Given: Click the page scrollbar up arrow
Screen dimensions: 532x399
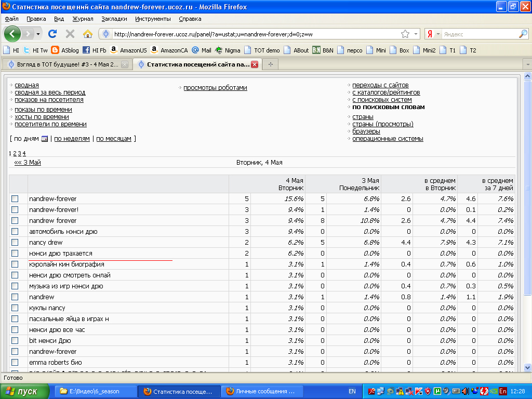Looking at the screenshot, I should pos(527,76).
